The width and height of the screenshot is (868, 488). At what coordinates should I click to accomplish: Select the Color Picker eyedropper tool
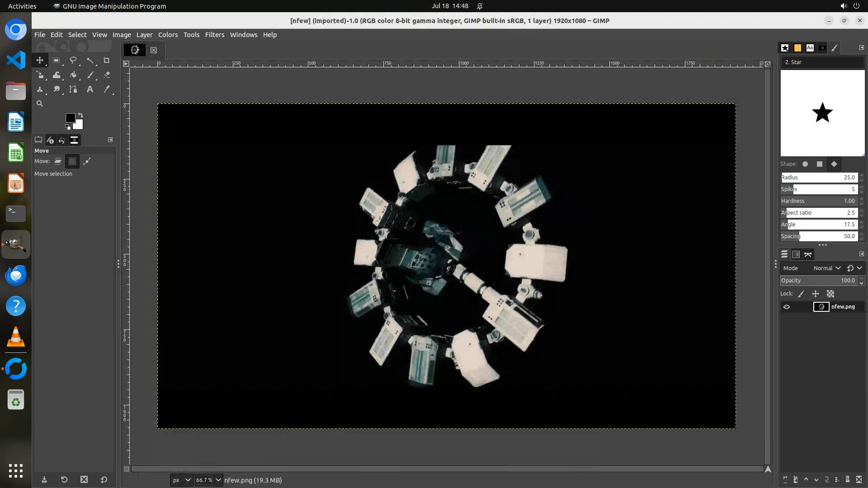pos(107,89)
